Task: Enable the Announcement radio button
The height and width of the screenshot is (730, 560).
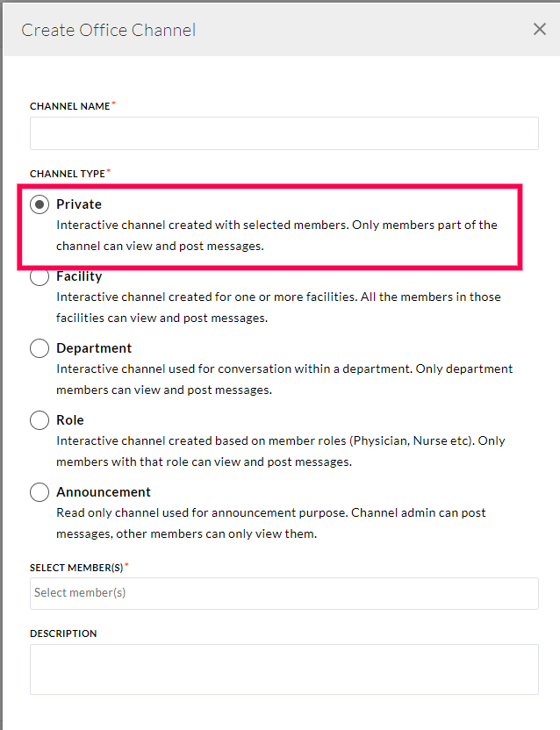Action: [x=39, y=492]
